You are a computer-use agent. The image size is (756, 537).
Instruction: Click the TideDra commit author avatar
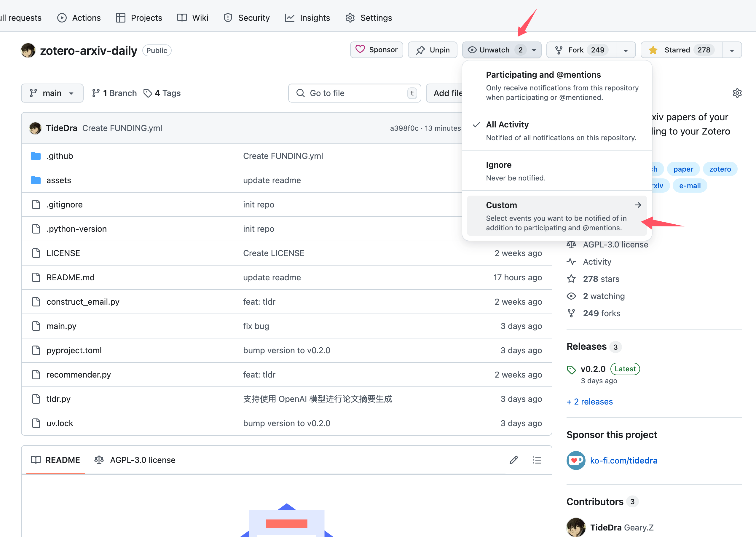(35, 128)
